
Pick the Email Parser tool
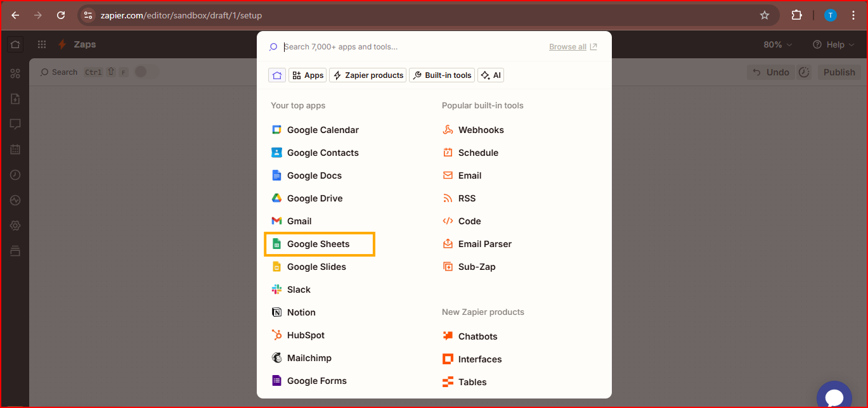tap(477, 244)
